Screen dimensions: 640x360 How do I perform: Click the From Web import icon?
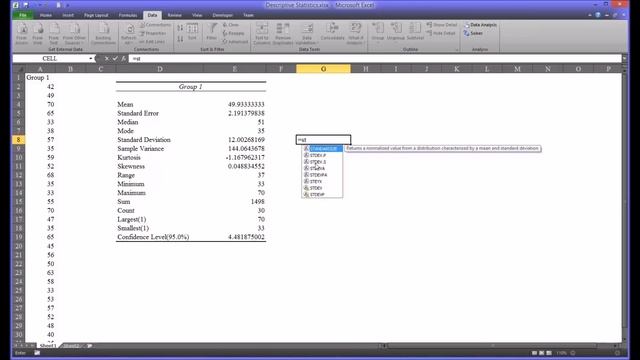38,34
